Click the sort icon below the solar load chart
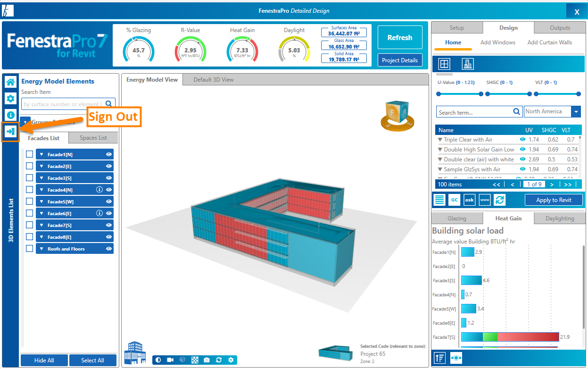Screen dimensions: 588x369 pyautogui.click(x=439, y=358)
